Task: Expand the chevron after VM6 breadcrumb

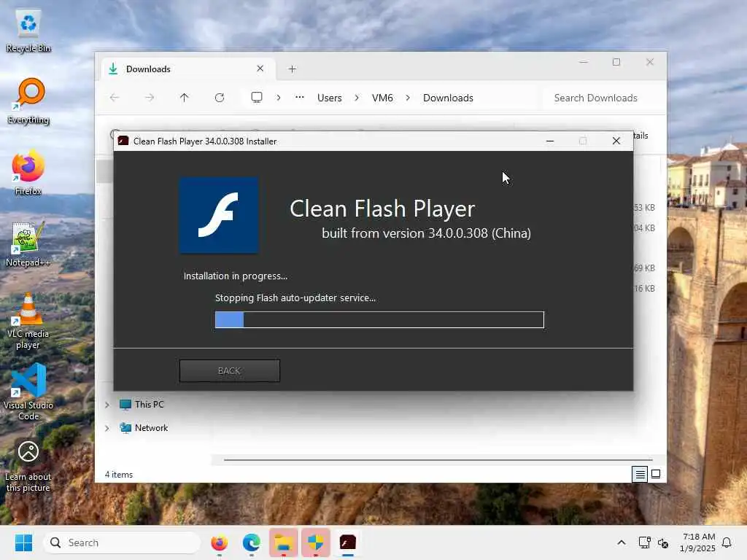Action: pyautogui.click(x=409, y=98)
